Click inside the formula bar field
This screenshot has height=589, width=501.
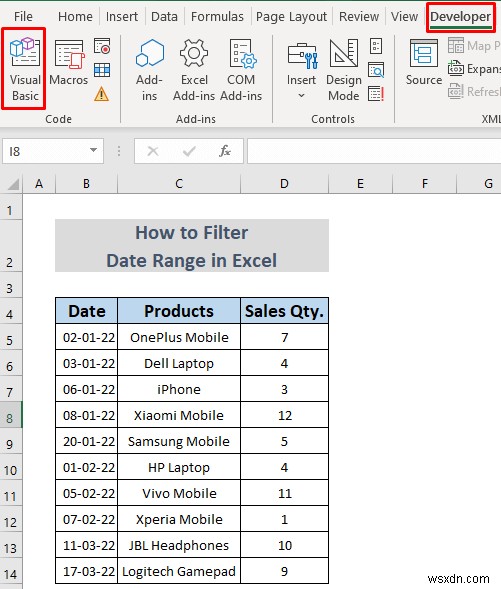pos(374,151)
